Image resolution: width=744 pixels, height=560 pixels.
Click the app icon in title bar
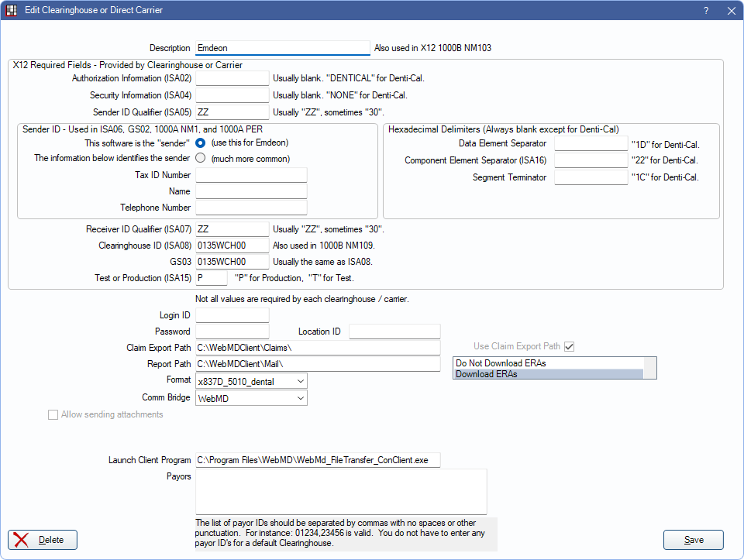tap(12, 11)
